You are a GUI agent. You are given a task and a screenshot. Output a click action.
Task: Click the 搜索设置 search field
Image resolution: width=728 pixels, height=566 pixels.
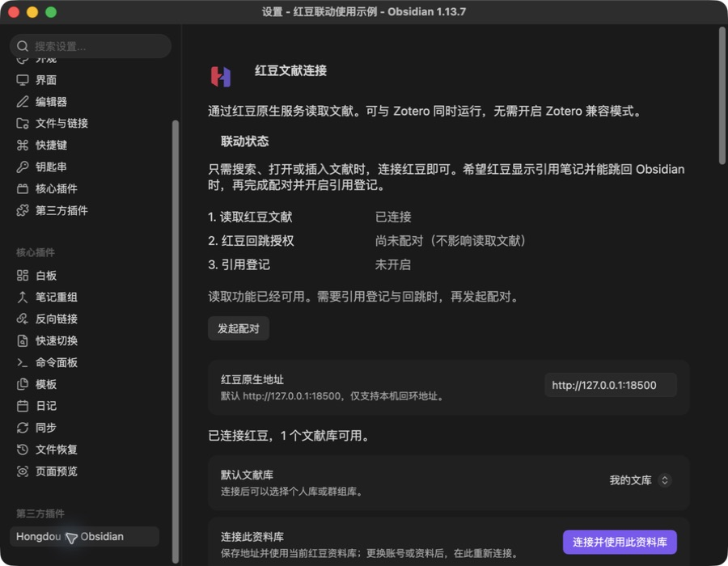[x=91, y=46]
